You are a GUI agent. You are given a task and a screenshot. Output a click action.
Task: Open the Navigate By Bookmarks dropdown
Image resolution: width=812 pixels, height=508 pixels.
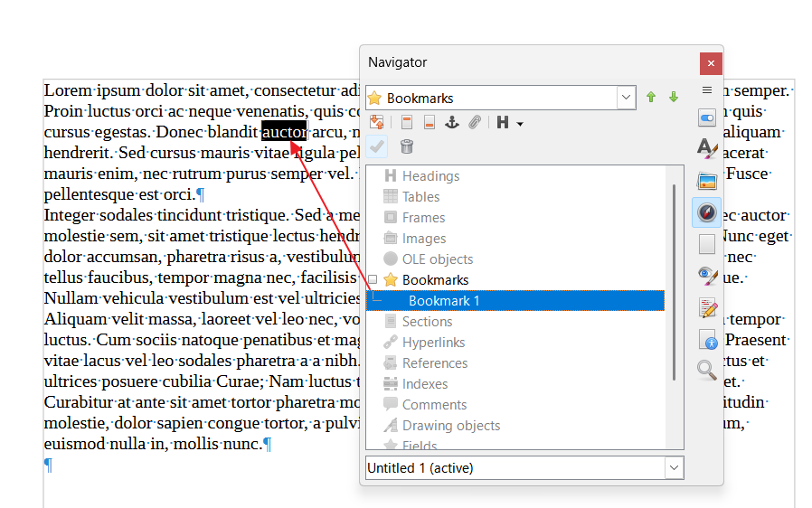(x=626, y=98)
